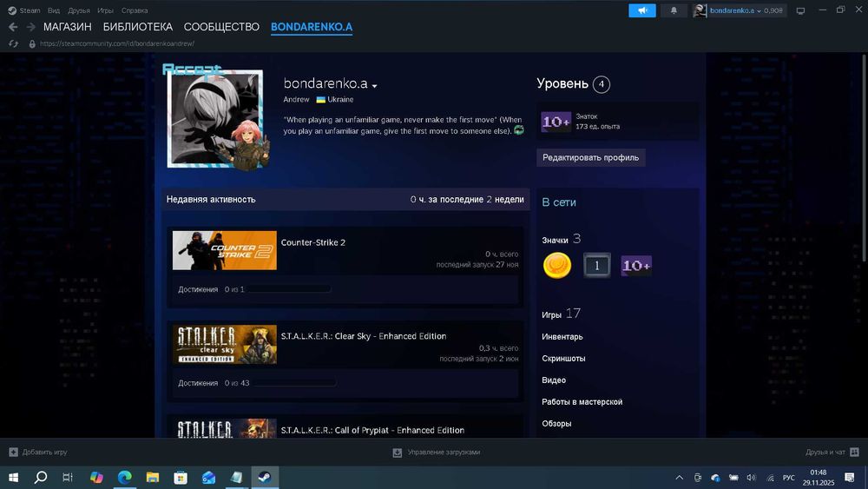
Task: Switch to БИБЛИОТЕКА tab
Action: click(x=138, y=27)
